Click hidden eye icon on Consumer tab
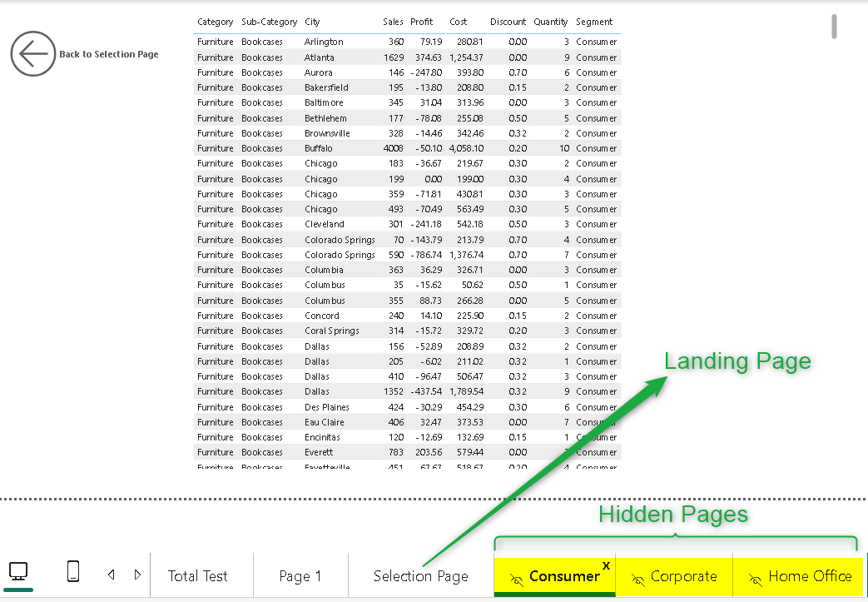 pyautogui.click(x=516, y=578)
